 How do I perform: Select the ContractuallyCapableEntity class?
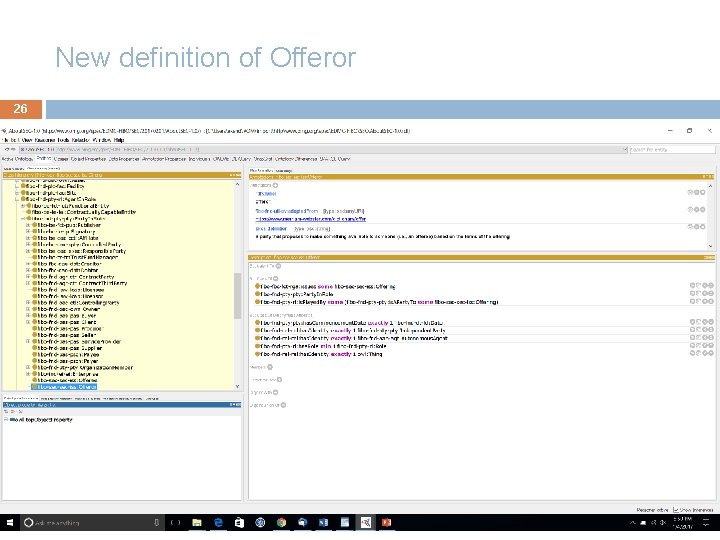click(84, 212)
